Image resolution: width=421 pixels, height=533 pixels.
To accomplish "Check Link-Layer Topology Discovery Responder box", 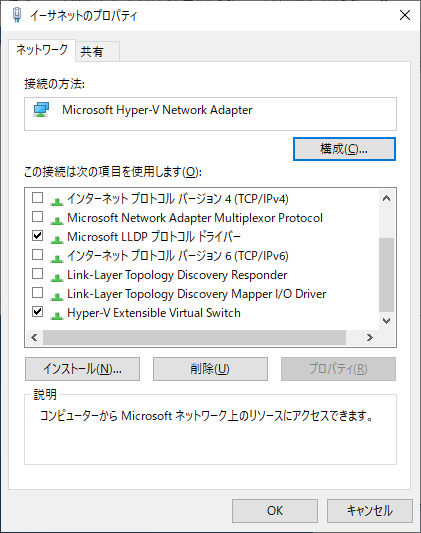I will pos(37,274).
